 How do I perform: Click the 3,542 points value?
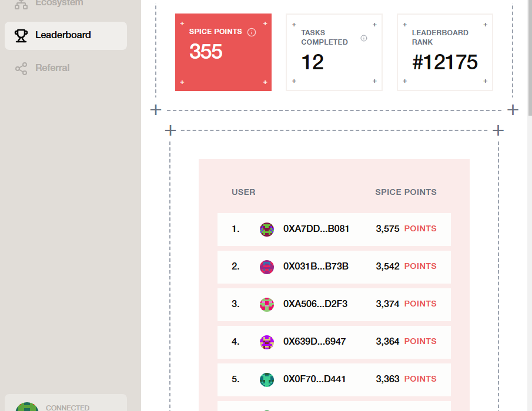387,267
